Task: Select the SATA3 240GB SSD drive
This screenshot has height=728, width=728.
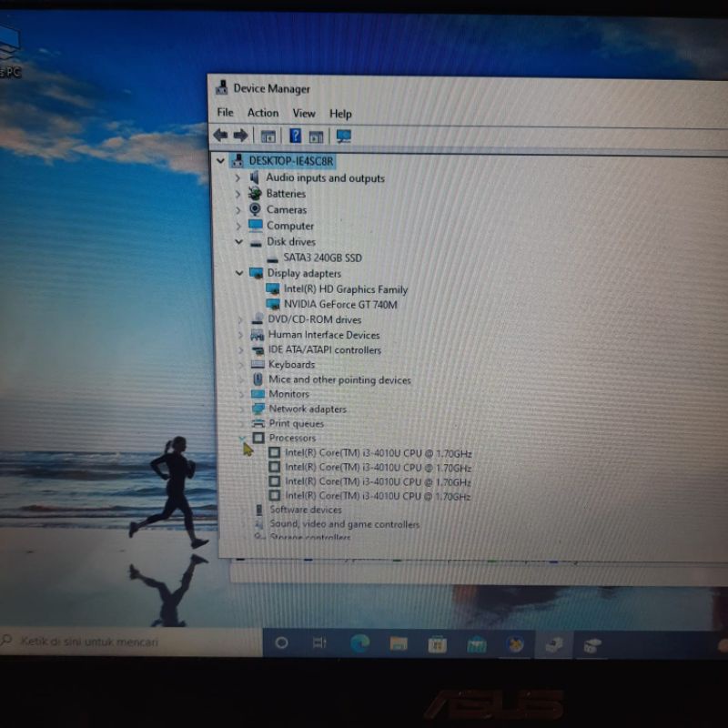Action: point(322,258)
